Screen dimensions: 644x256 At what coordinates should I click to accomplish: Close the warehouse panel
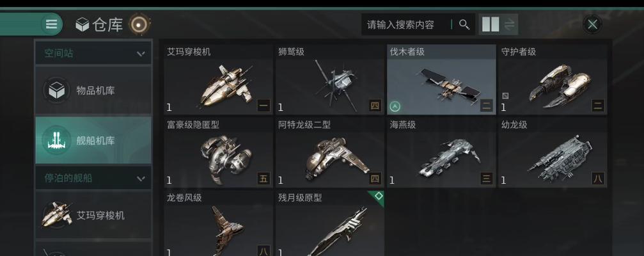tap(592, 25)
